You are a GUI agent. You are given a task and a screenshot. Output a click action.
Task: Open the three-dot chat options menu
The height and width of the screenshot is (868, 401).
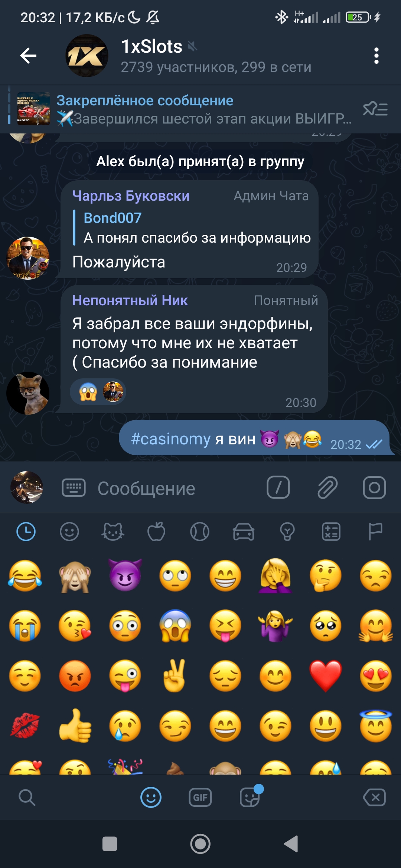point(376,56)
